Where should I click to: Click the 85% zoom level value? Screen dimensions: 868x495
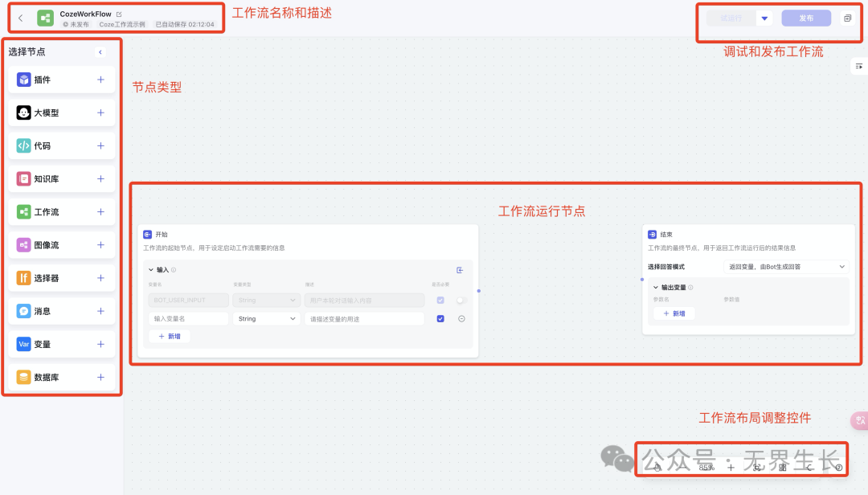pos(706,468)
